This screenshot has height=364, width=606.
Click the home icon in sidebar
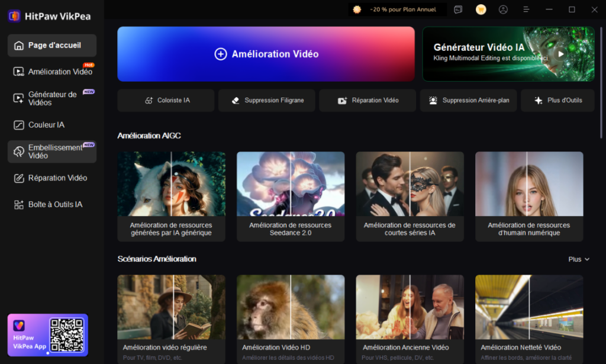(x=18, y=46)
